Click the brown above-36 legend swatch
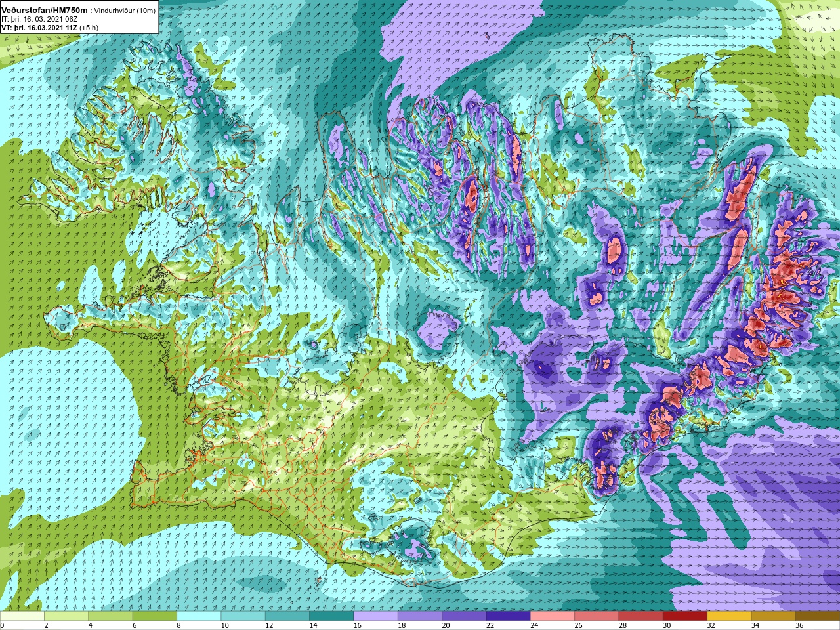Viewport: 840px width, 630px height. click(x=818, y=616)
